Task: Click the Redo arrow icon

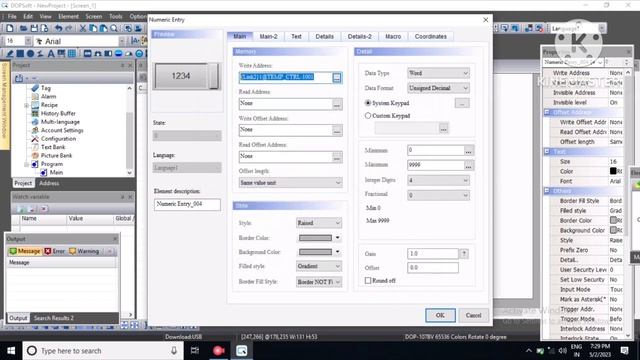Action: pos(69,28)
